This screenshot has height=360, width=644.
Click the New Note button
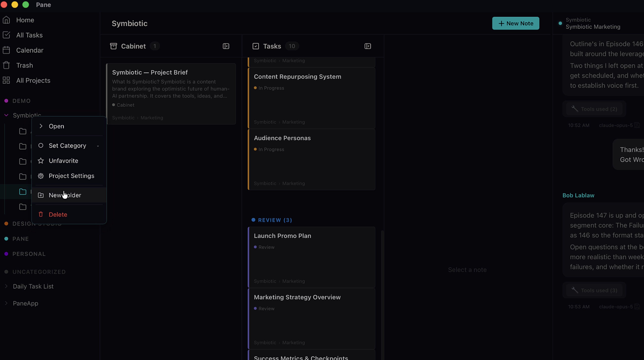coord(516,23)
